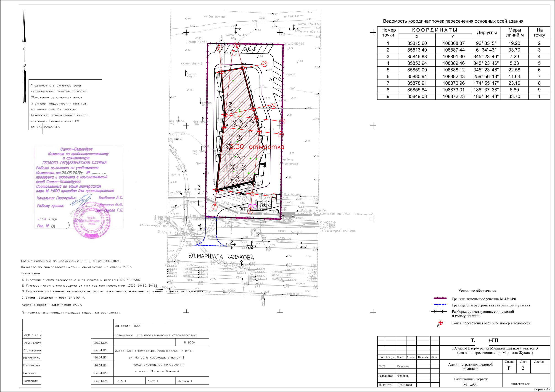
Task: Click the red axis marker labeled 12
Action: [264, 64]
